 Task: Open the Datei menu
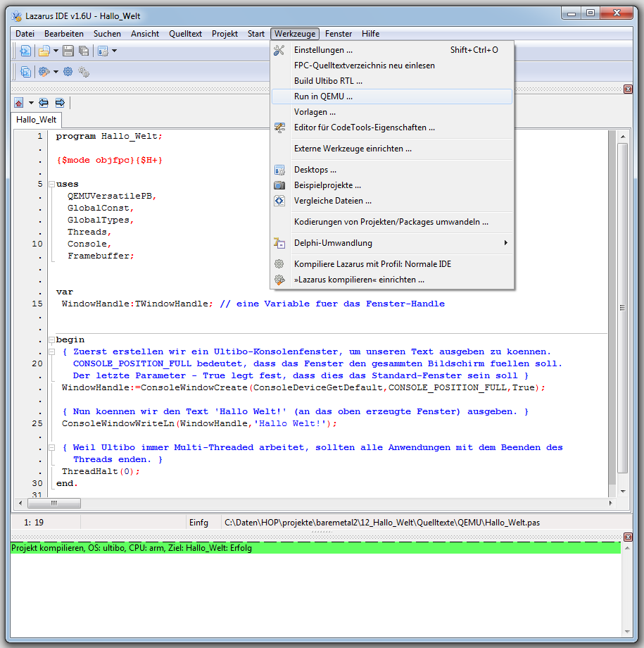click(x=25, y=34)
